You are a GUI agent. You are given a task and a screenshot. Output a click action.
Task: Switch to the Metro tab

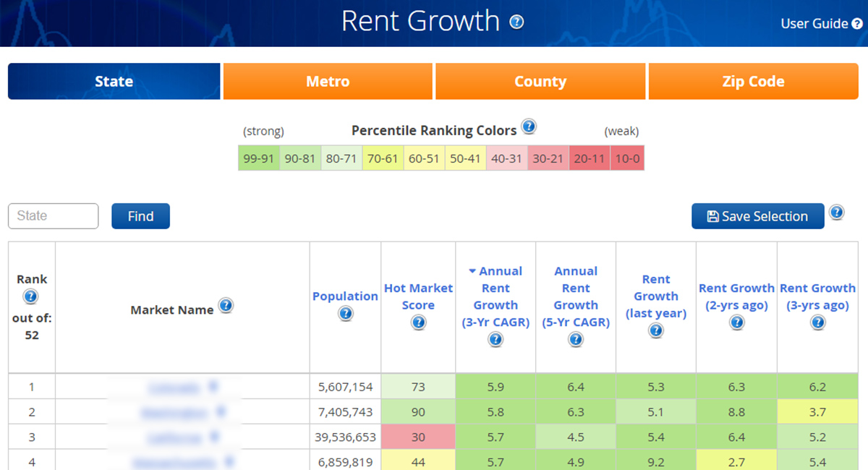(x=328, y=81)
